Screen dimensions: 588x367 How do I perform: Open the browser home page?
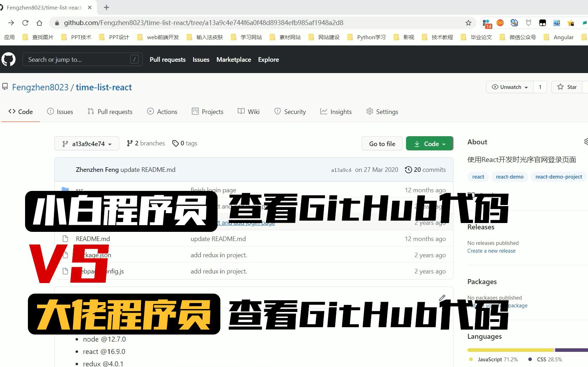pos(39,23)
